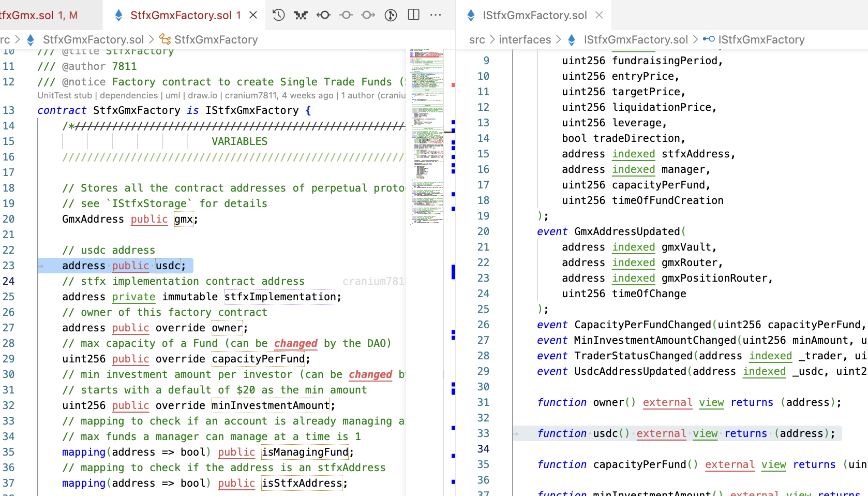Open StfxGmxFactory.sol breadcrumb dropdown
The image size is (868, 496).
93,39
